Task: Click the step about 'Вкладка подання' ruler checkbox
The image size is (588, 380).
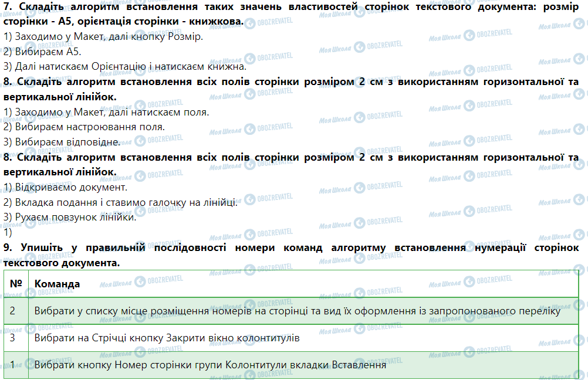Action: (x=120, y=203)
